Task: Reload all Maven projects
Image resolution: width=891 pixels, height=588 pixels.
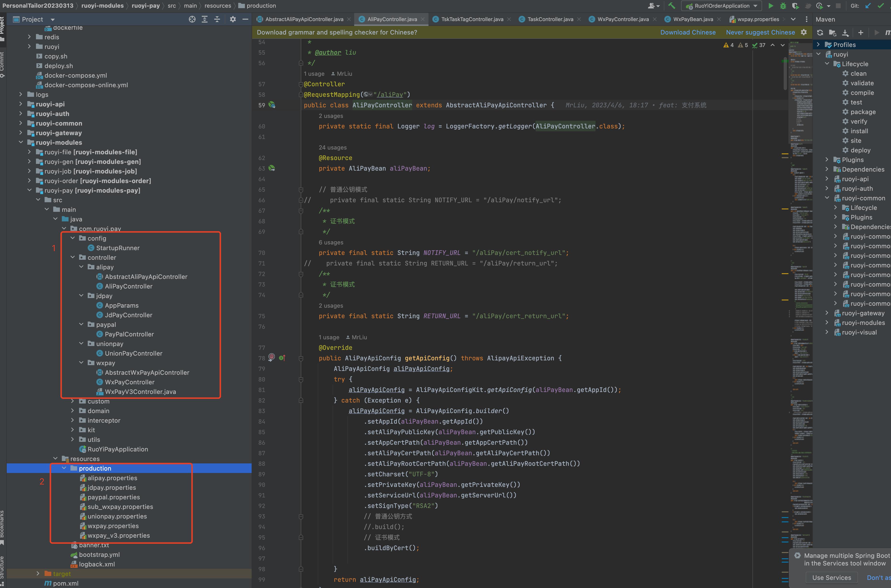Action: click(x=820, y=33)
